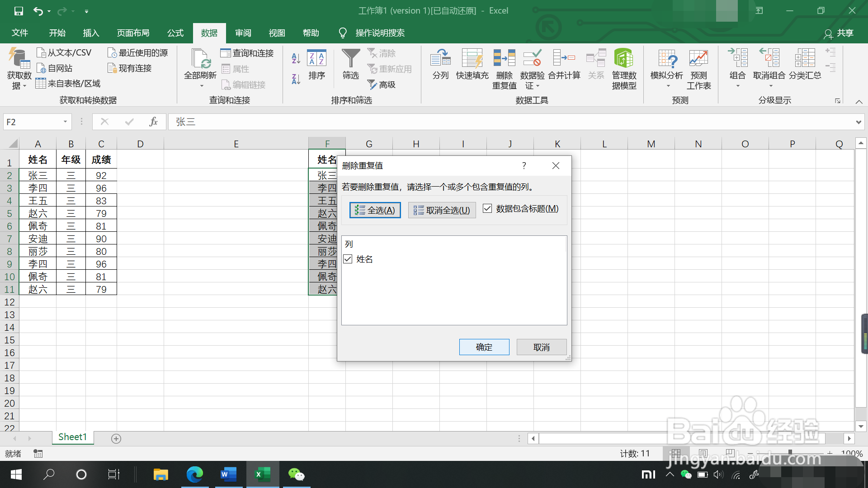868x488 pixels.
Task: Open WeChat from the Windows taskbar
Action: (296, 474)
